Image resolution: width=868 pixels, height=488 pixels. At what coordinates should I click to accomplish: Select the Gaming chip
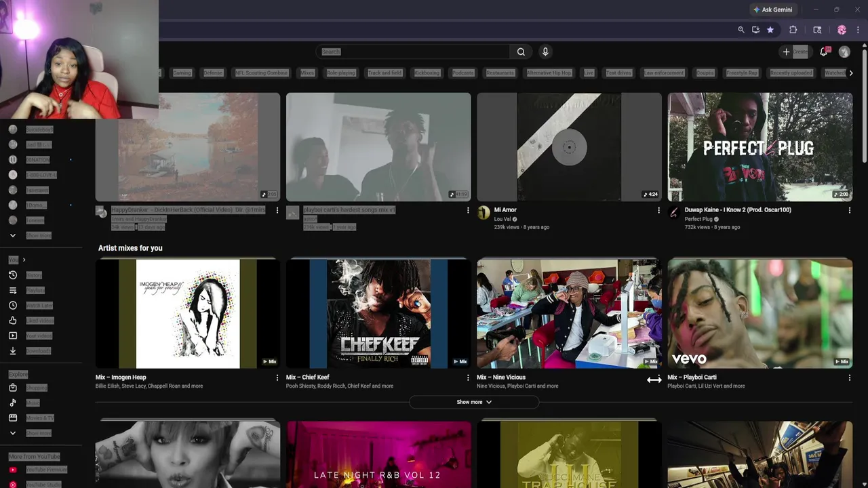pos(182,73)
